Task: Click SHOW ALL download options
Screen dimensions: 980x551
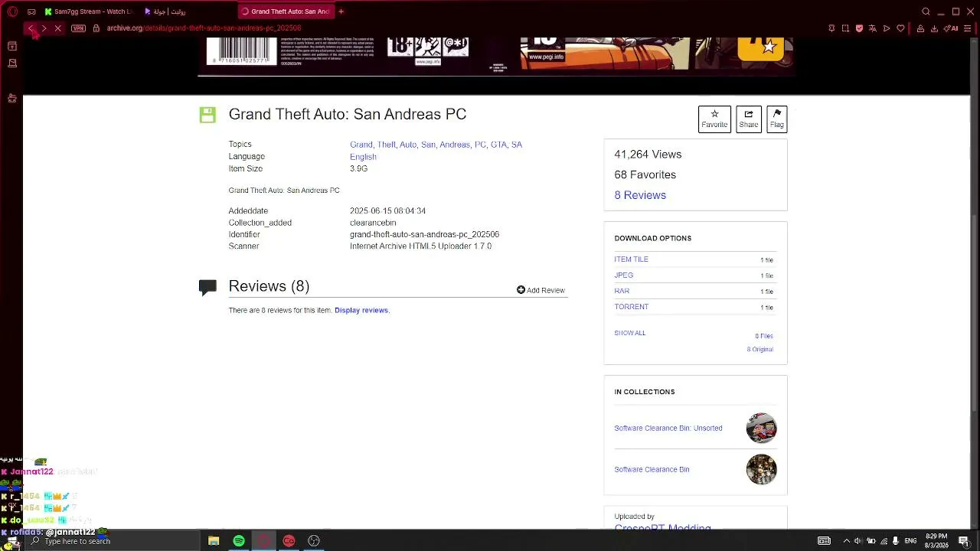Action: 630,333
